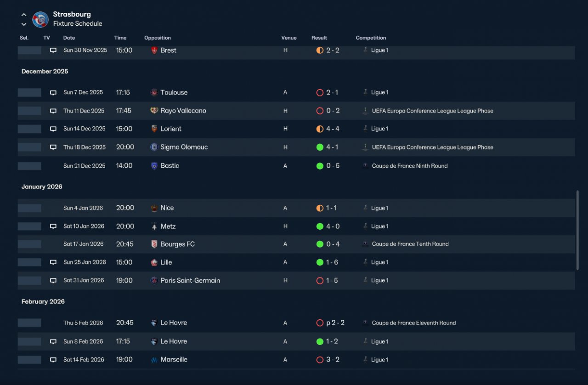Toggle selection box for Nice fixture

tap(29, 208)
